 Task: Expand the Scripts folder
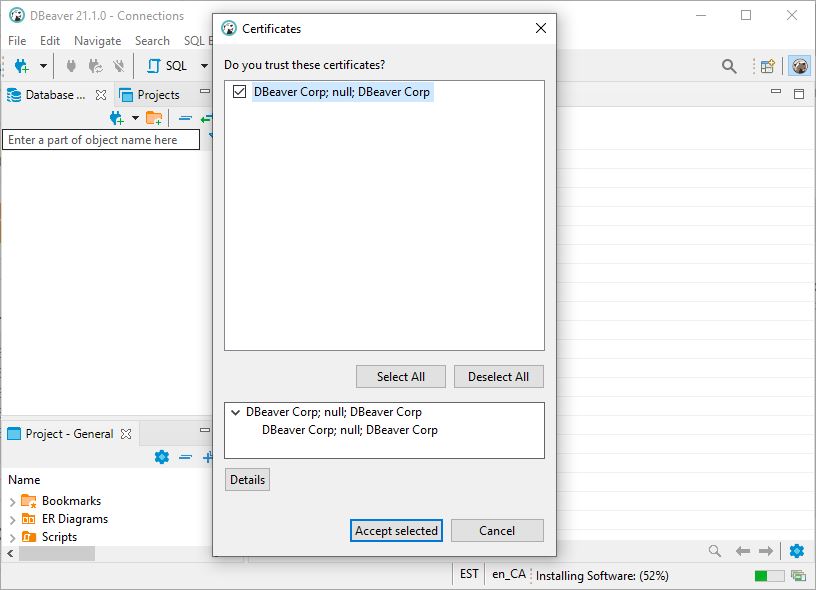point(12,538)
